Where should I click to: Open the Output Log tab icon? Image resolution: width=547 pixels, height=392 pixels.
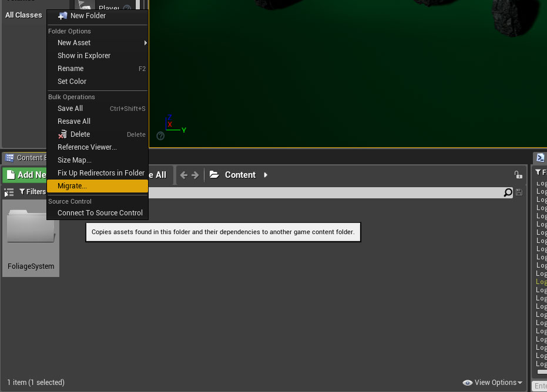[x=541, y=158]
